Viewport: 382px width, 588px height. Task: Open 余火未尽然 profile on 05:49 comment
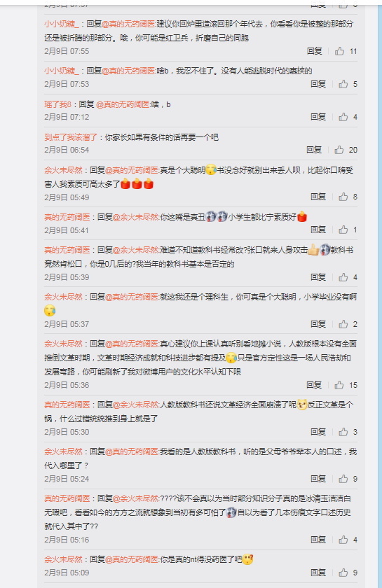tap(63, 170)
